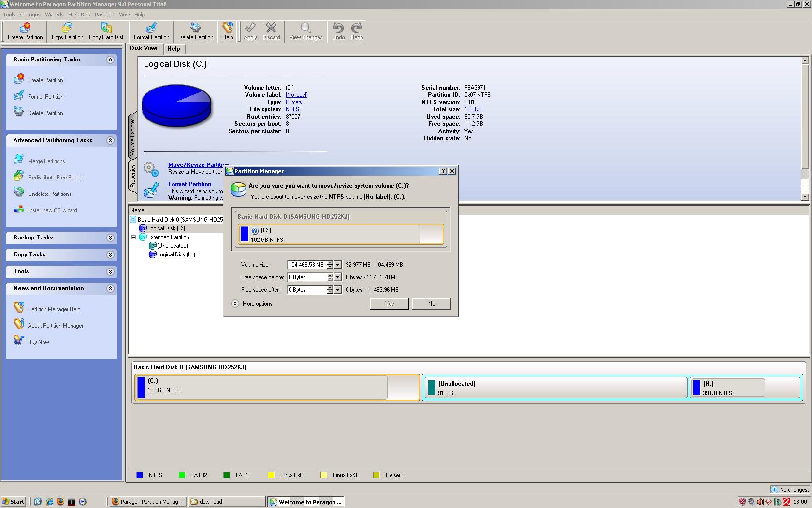Click the Buy Now cart item
Image resolution: width=812 pixels, height=508 pixels.
click(x=31, y=341)
